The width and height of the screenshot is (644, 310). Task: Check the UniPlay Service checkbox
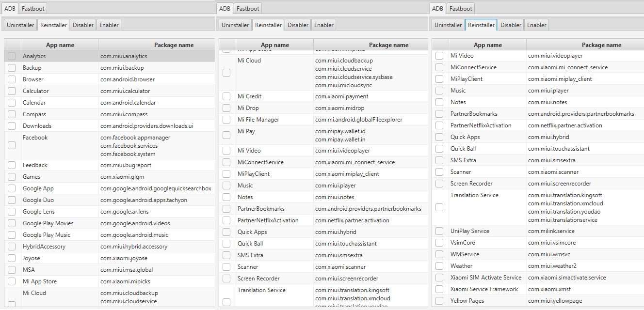pos(439,231)
